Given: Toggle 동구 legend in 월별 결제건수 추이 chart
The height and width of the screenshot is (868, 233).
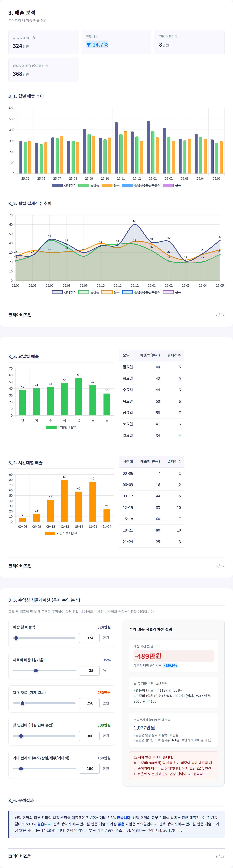Looking at the screenshot, I should pyautogui.click(x=111, y=292).
